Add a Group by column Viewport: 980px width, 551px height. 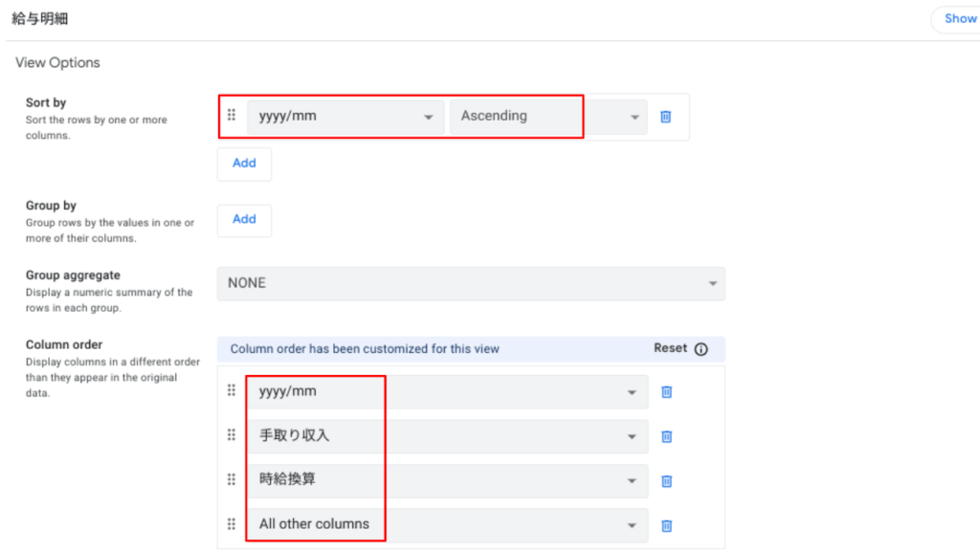pyautogui.click(x=244, y=220)
